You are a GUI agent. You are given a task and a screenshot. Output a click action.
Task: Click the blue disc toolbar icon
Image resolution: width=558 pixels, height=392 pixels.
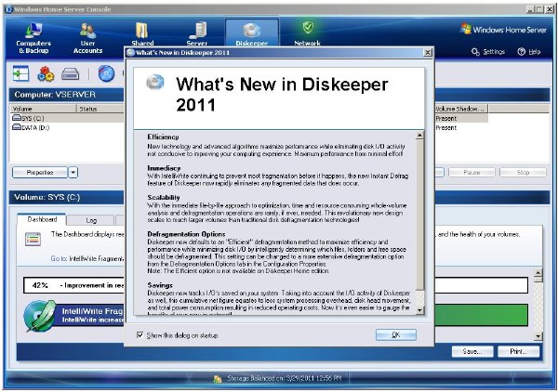[106, 73]
